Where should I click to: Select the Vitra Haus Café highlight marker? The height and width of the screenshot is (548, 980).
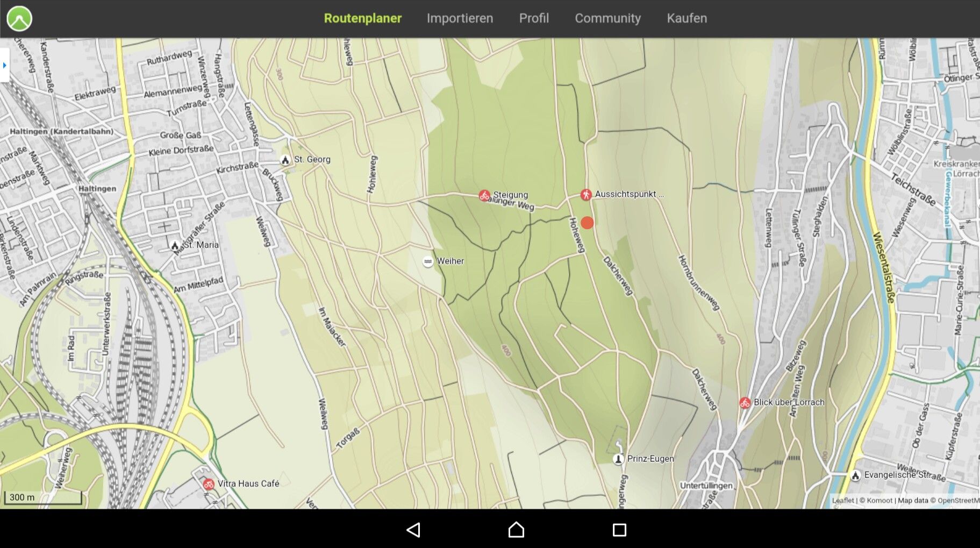point(209,484)
